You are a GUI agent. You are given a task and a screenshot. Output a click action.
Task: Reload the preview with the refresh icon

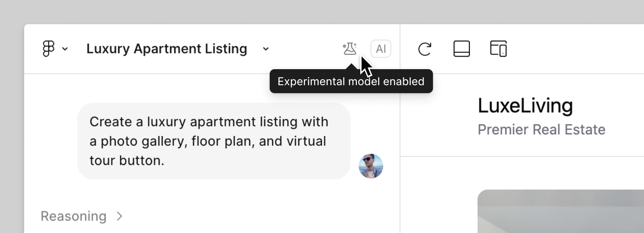tap(425, 49)
